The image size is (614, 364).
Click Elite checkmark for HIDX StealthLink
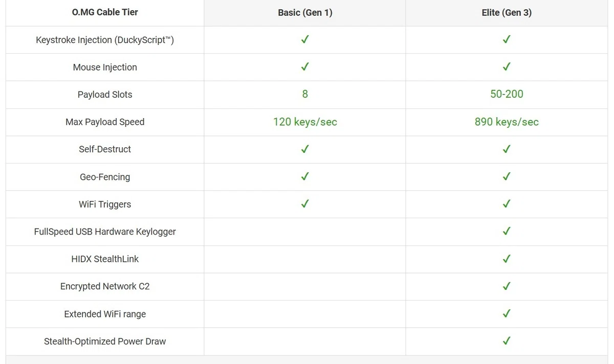point(507,259)
